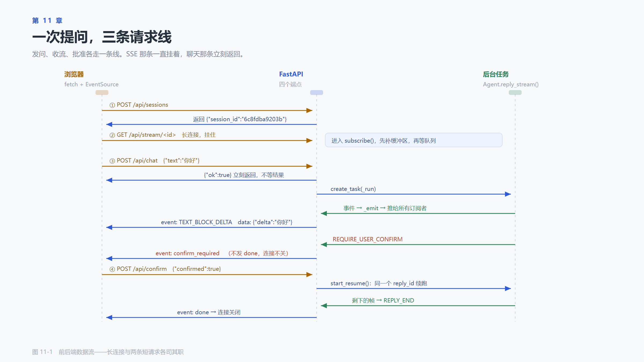Select the 后台任务 lane heading

tap(496, 74)
